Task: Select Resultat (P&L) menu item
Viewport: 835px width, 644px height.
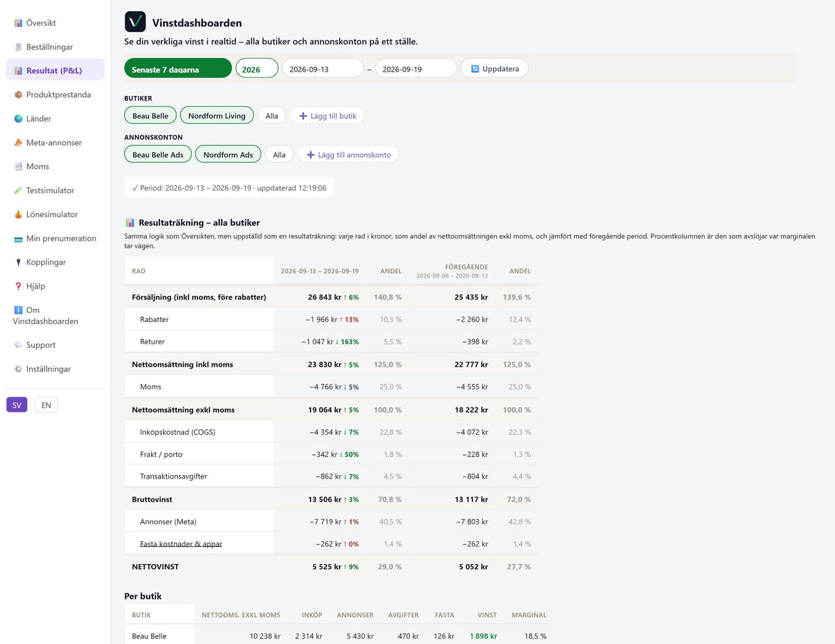Action: 55,70
